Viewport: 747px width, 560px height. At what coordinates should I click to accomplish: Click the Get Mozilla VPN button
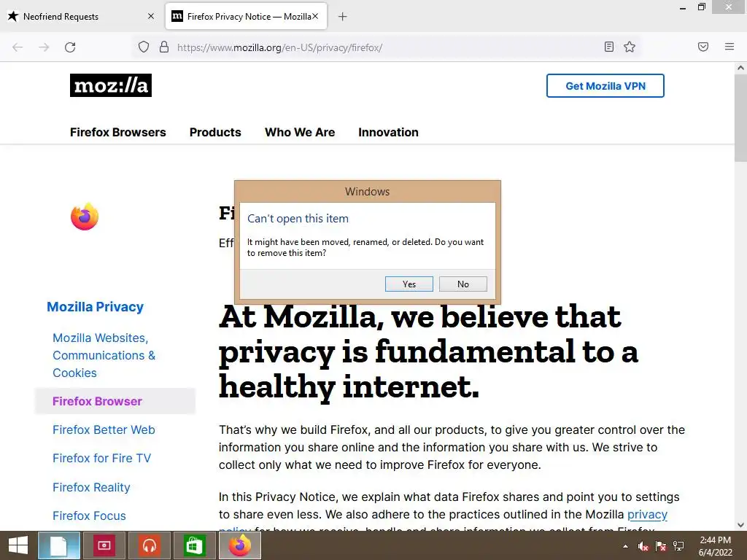point(605,86)
